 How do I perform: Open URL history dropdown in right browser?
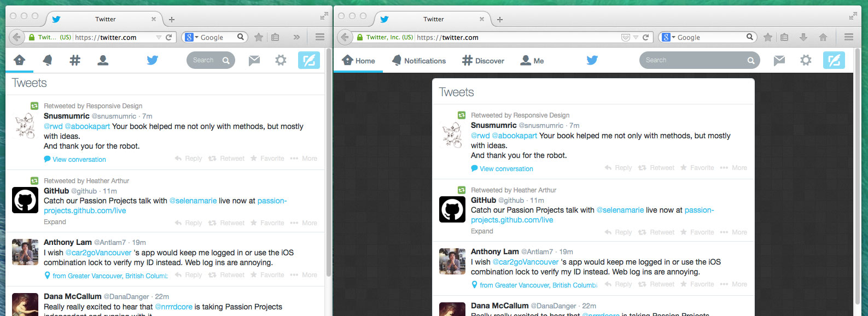(x=636, y=37)
